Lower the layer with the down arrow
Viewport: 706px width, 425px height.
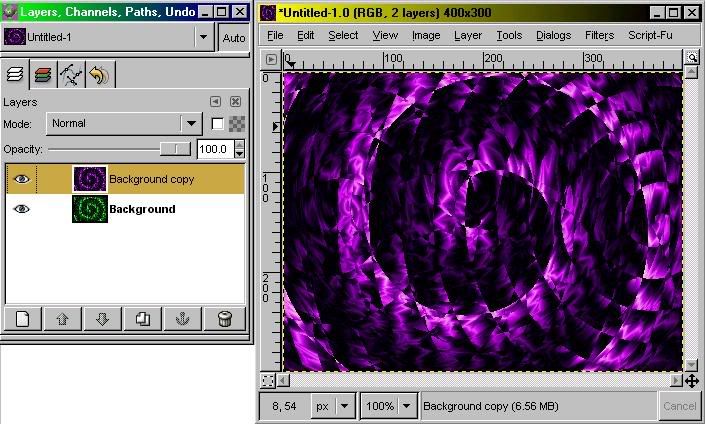(x=102, y=319)
